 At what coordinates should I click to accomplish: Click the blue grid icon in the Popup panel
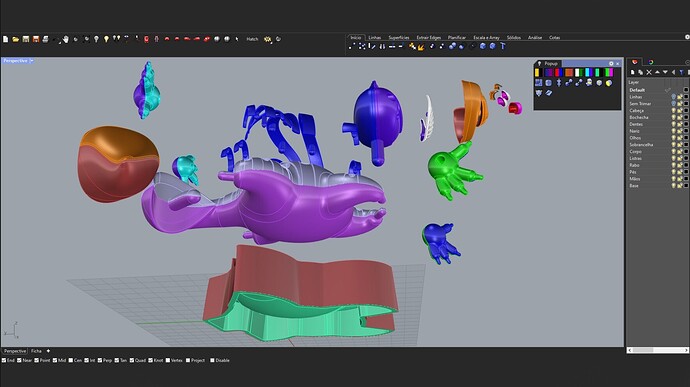(539, 83)
